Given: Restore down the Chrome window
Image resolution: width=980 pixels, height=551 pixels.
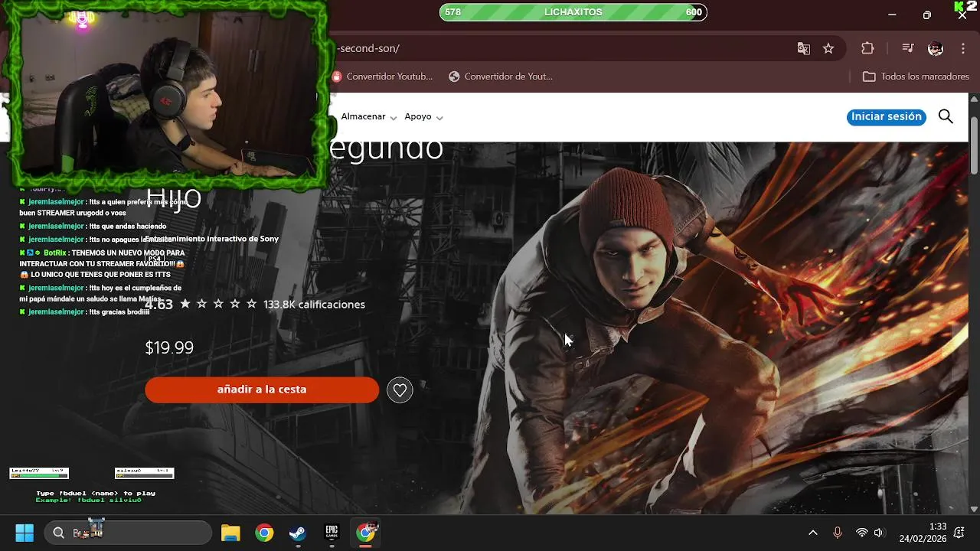Looking at the screenshot, I should 927,15.
